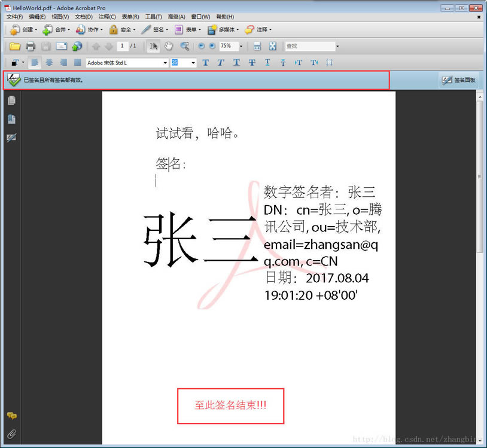
Task: Click the open file folder icon
Action: [x=14, y=46]
